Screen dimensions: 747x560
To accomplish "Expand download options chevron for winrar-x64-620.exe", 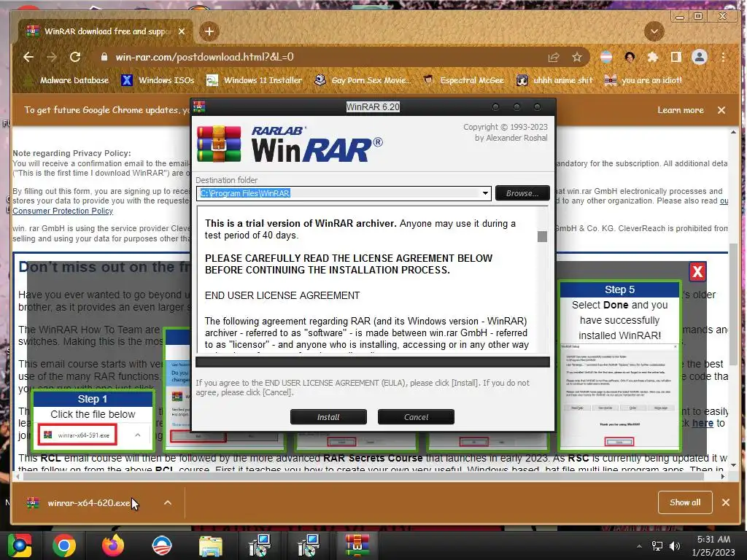I will pyautogui.click(x=168, y=503).
